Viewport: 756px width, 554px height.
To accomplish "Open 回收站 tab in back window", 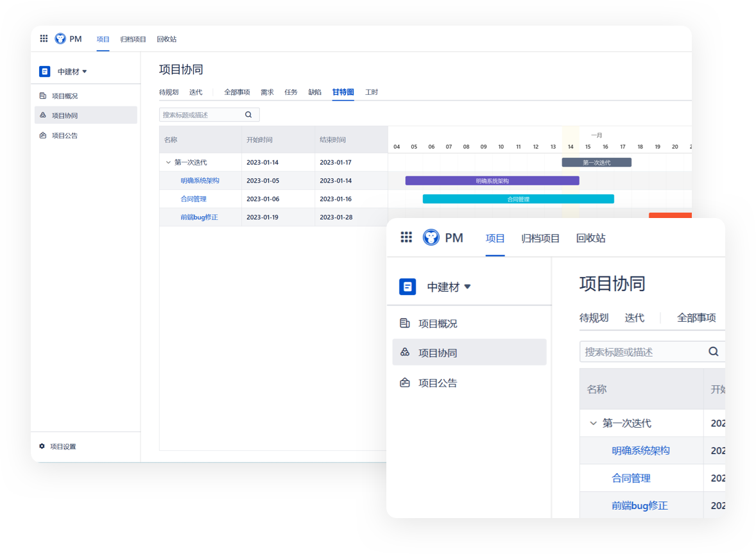I will pyautogui.click(x=166, y=39).
